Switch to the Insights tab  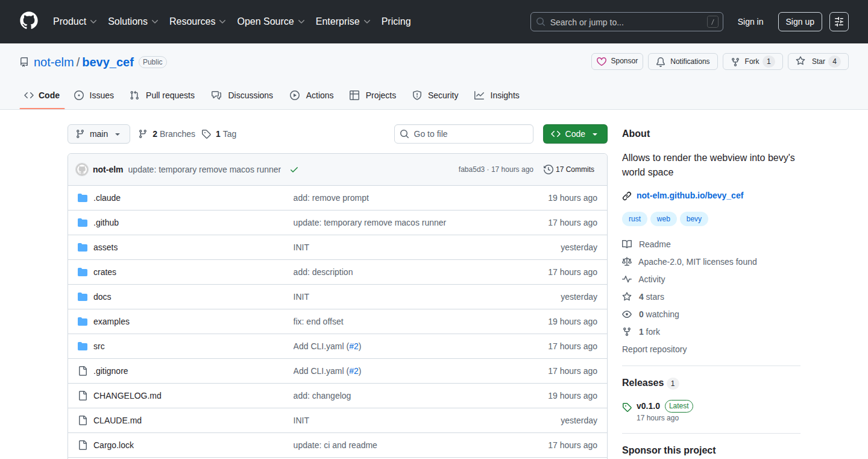(x=497, y=95)
